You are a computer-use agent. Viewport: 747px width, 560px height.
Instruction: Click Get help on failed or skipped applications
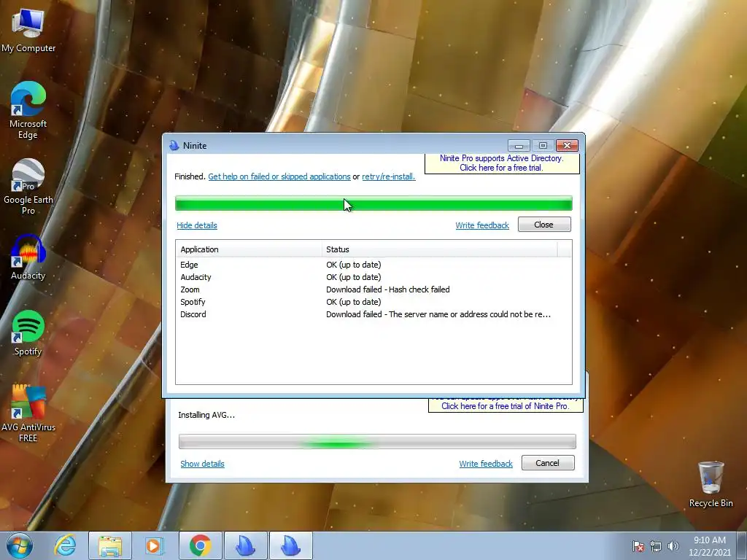279,176
